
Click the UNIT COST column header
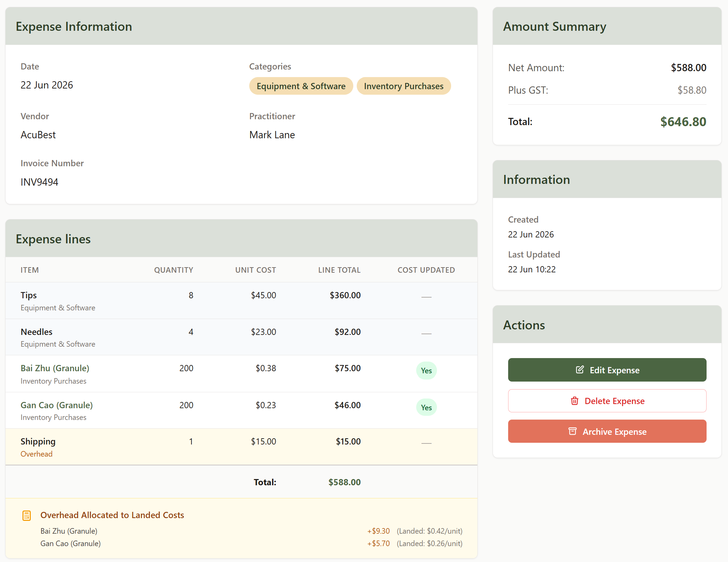point(255,270)
